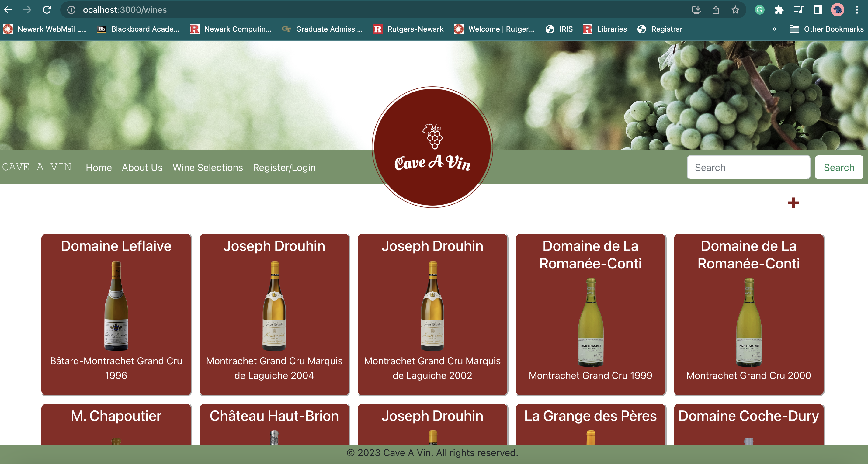
Task: Open the Extensions puzzle icon
Action: [779, 10]
